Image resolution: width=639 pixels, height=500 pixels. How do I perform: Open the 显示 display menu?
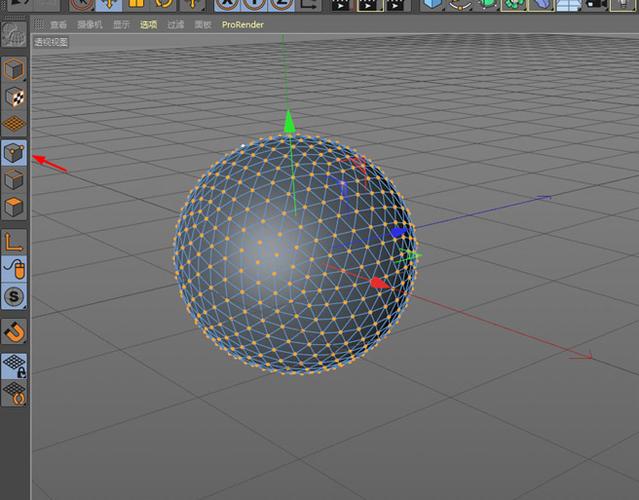click(121, 24)
